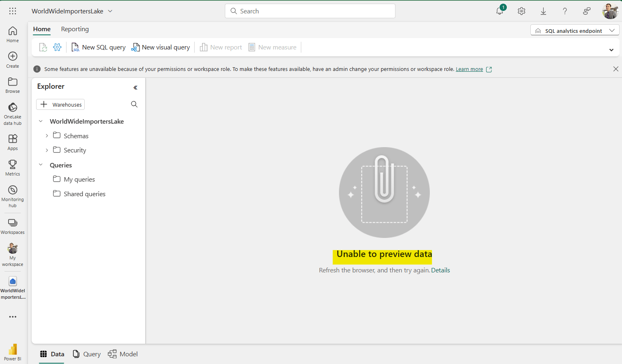Image resolution: width=622 pixels, height=364 pixels.
Task: Open the feedback icon in header
Action: [586, 11]
